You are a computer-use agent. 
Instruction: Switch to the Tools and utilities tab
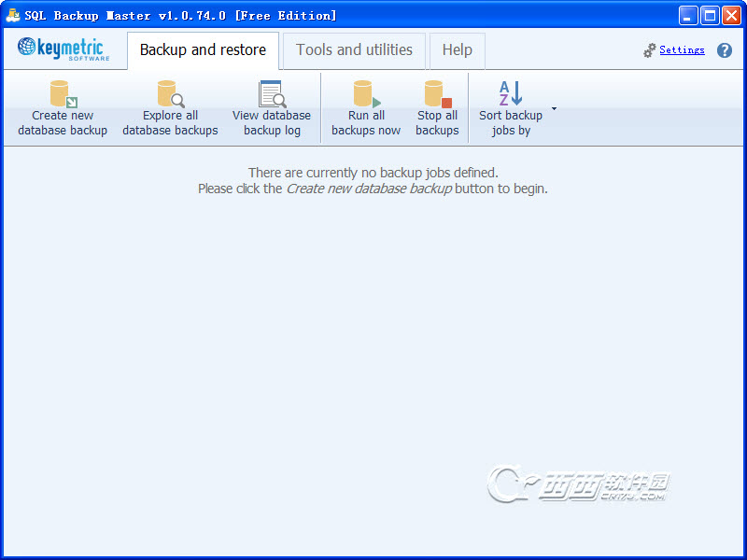click(354, 50)
